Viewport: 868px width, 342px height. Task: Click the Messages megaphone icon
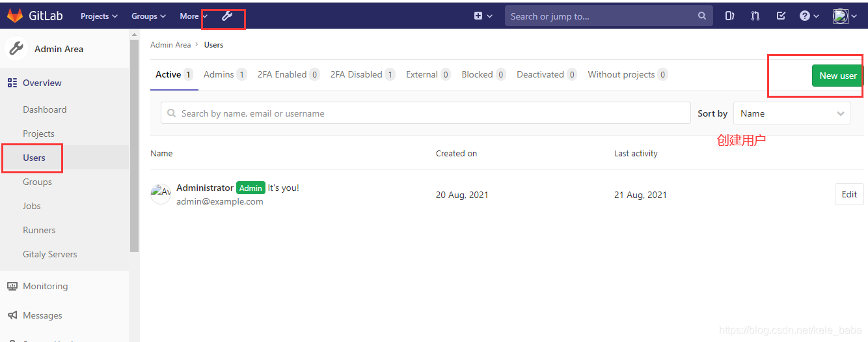coord(12,315)
